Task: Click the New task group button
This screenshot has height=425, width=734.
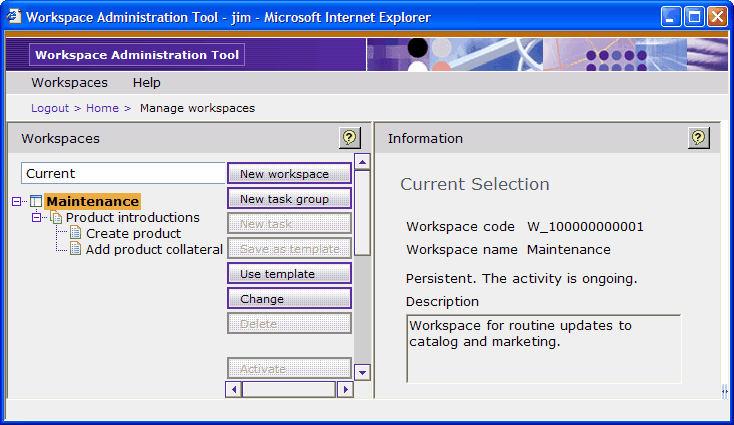Action: 289,199
